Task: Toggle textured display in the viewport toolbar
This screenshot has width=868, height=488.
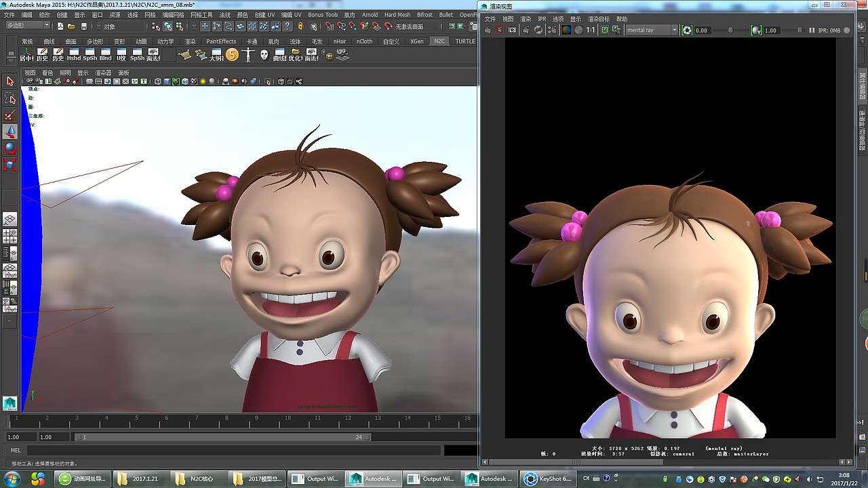Action: pos(193,81)
